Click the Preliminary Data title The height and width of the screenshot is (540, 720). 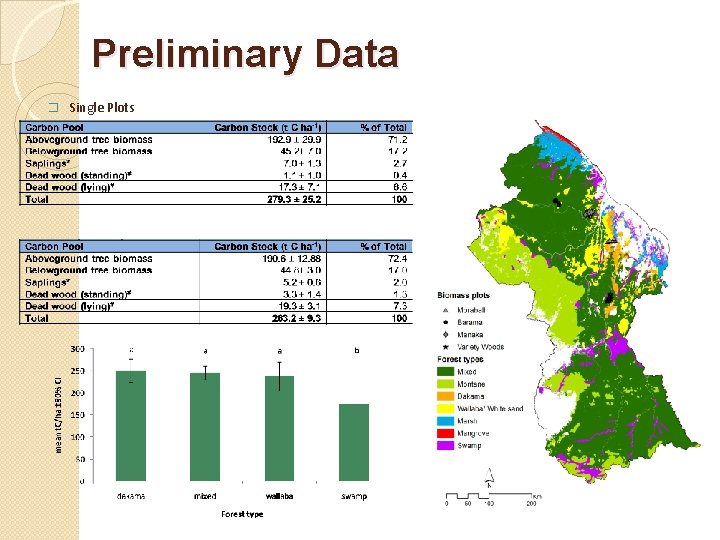tap(245, 54)
